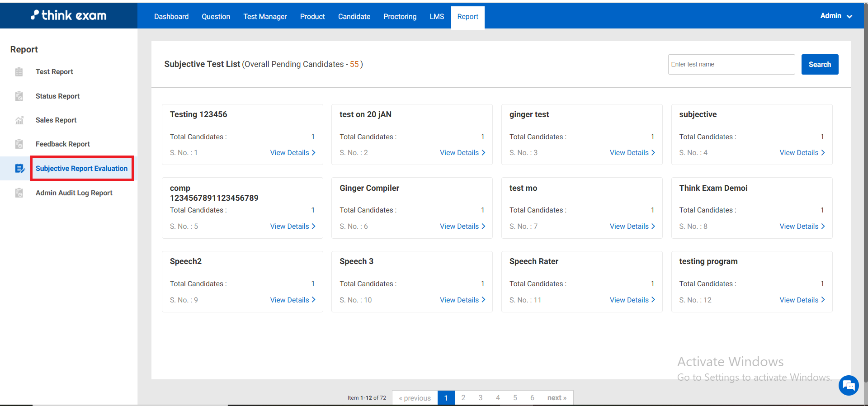
Task: Select Admin Audit Log Report in sidebar
Action: pos(74,193)
